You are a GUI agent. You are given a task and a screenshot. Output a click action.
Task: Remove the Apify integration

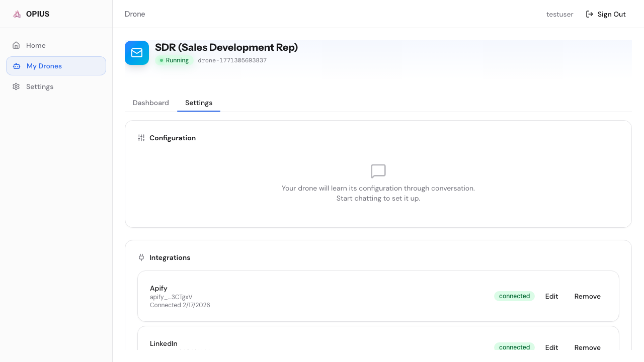click(587, 296)
